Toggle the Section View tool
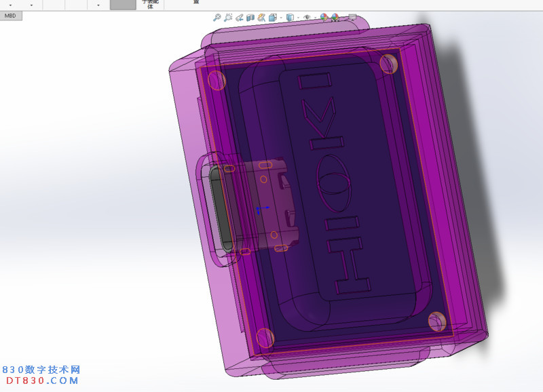 coord(250,18)
